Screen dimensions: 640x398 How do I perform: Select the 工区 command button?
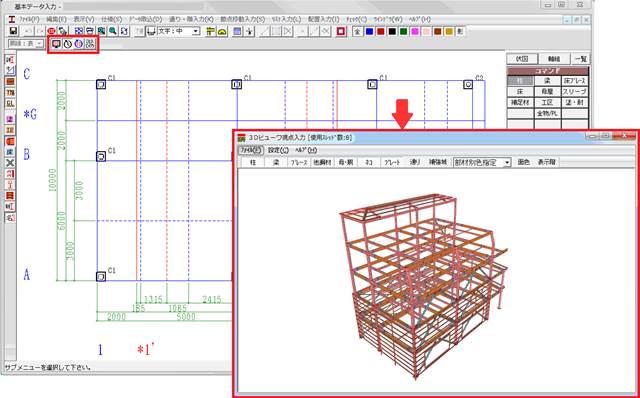click(548, 102)
